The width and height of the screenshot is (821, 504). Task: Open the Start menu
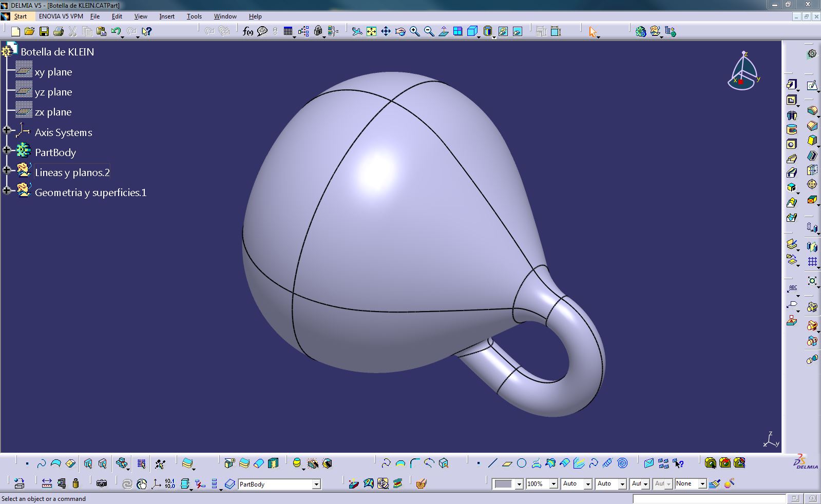(x=20, y=16)
